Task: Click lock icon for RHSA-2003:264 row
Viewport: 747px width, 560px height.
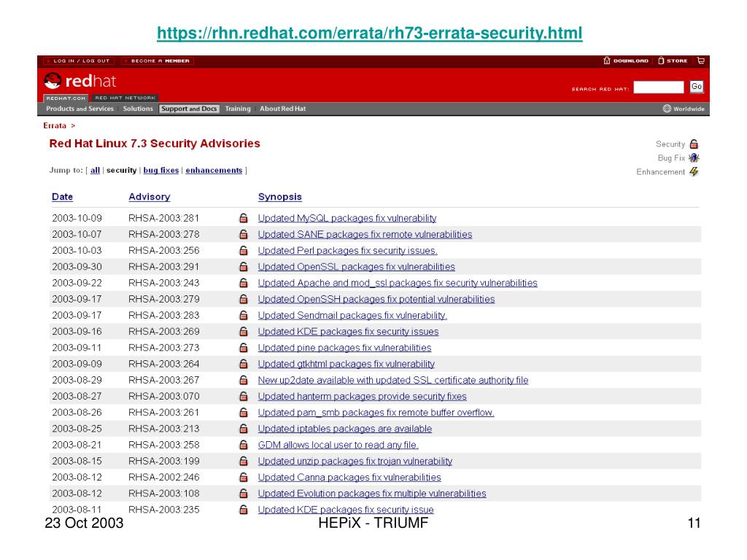Action: (244, 364)
